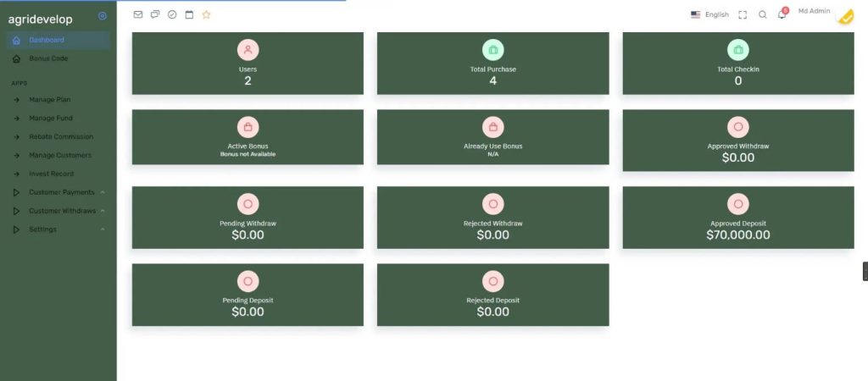Open the calendar icon in top bar
Image resolution: width=868 pixels, height=381 pixels.
click(189, 14)
